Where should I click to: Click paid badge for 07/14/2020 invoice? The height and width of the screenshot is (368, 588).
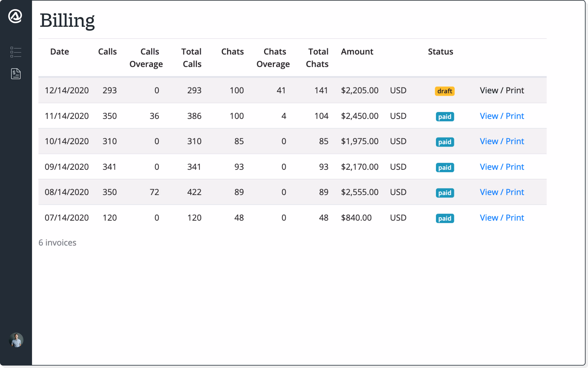(x=445, y=218)
